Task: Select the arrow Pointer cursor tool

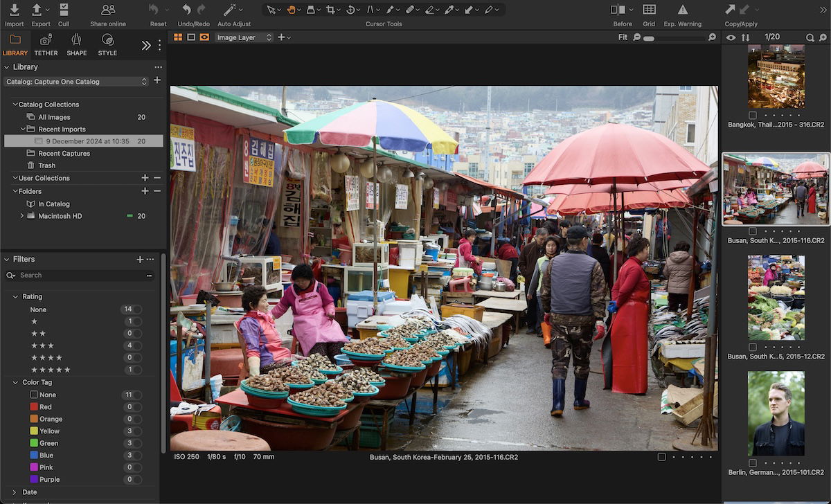Action: pyautogui.click(x=271, y=9)
